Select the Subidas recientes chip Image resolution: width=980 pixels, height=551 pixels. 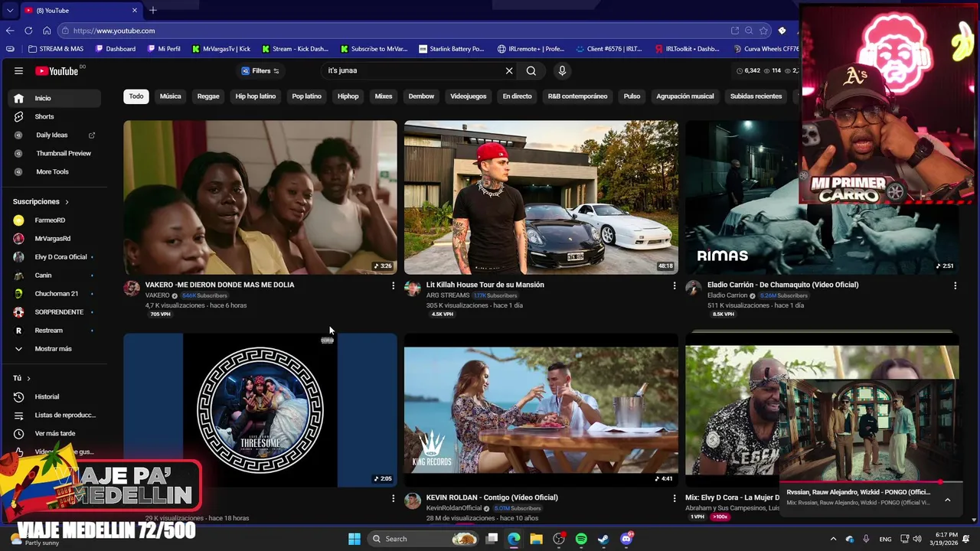756,96
